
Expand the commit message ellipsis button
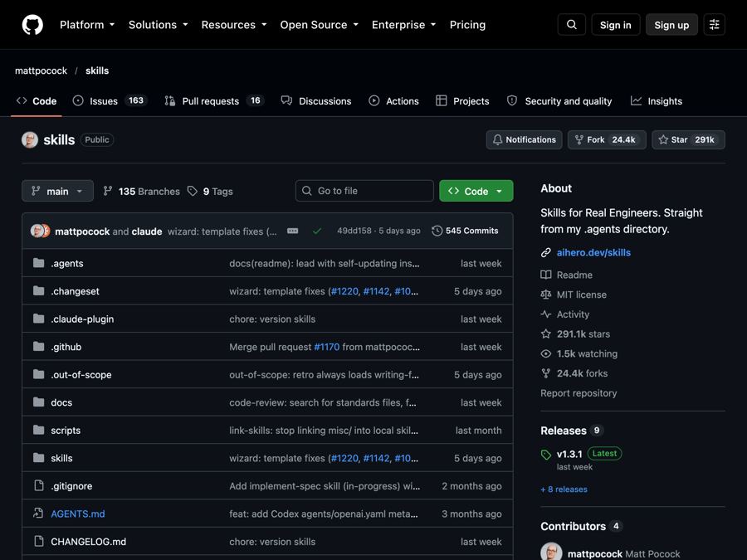click(x=292, y=231)
